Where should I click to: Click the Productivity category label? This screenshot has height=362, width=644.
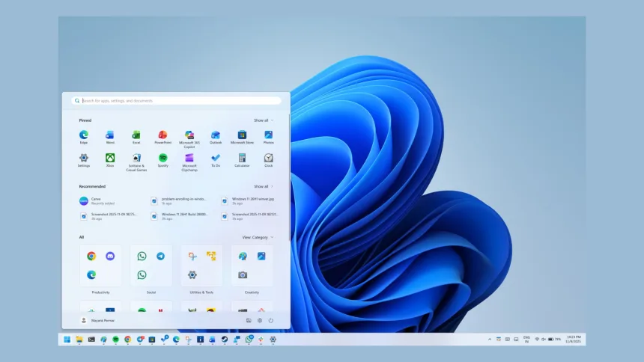tap(100, 292)
